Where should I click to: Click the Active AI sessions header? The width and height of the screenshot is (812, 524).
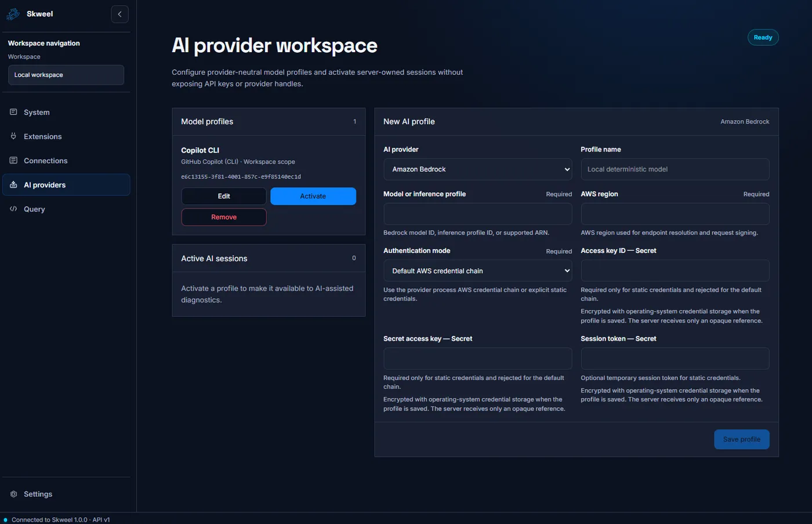[x=269, y=258]
